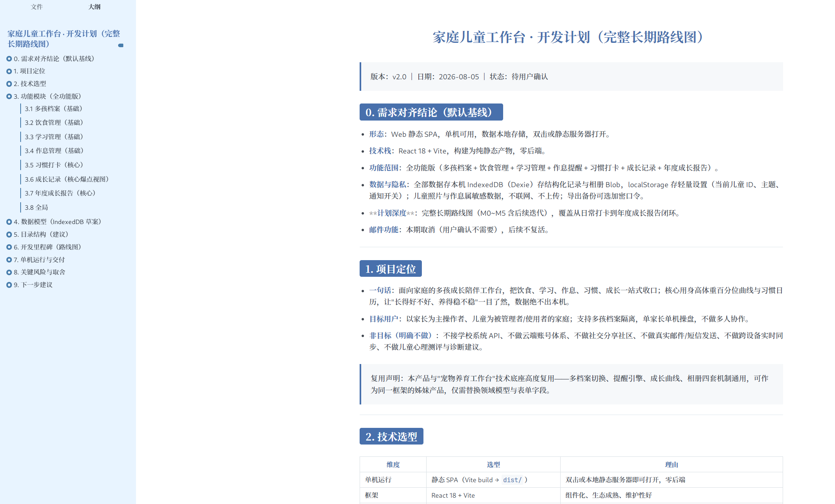
Task: Click the 2. 技术选型 blue heading
Action: (x=391, y=437)
